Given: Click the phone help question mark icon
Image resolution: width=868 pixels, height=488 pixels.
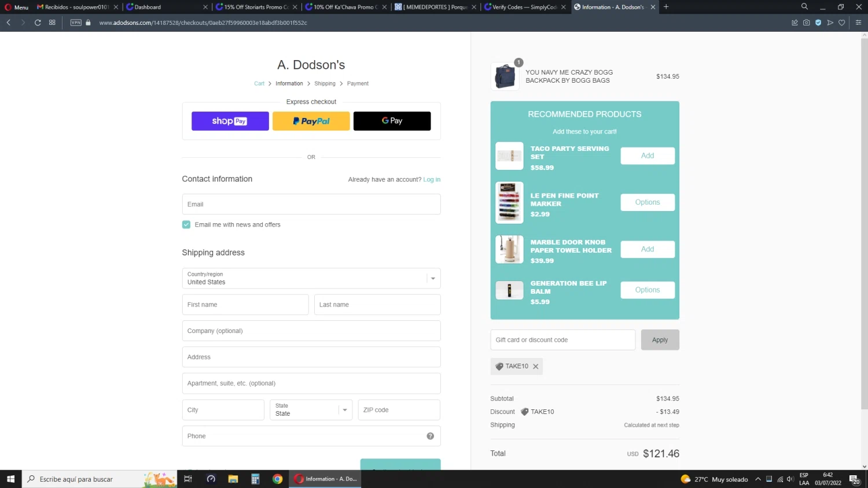Looking at the screenshot, I should coord(431,436).
